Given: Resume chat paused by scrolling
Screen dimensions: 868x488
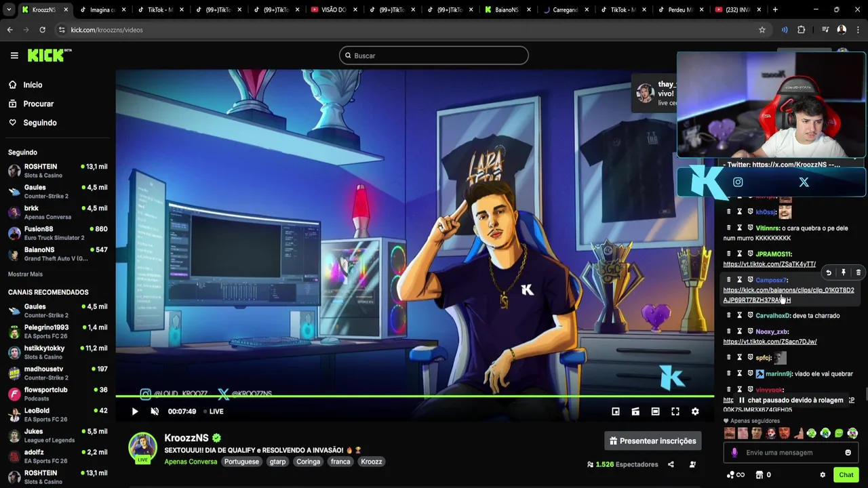Looking at the screenshot, I should [791, 400].
